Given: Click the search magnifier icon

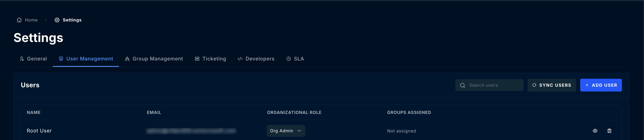Looking at the screenshot, I should (462, 85).
